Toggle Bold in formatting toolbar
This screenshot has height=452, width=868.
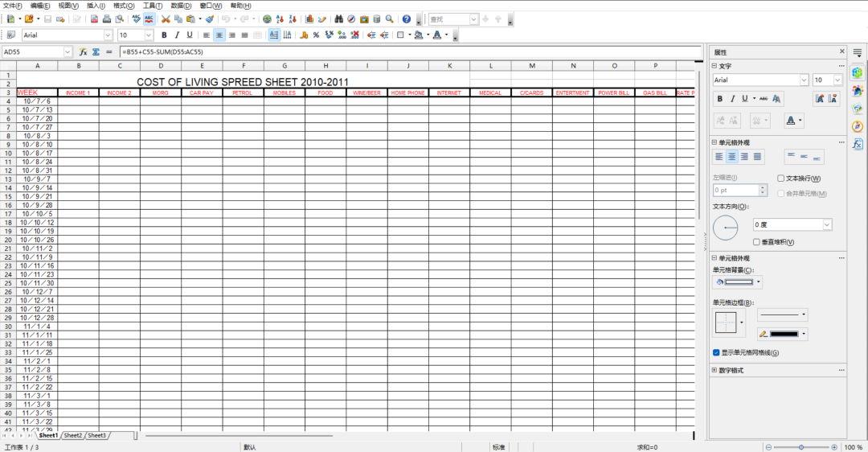(x=164, y=35)
